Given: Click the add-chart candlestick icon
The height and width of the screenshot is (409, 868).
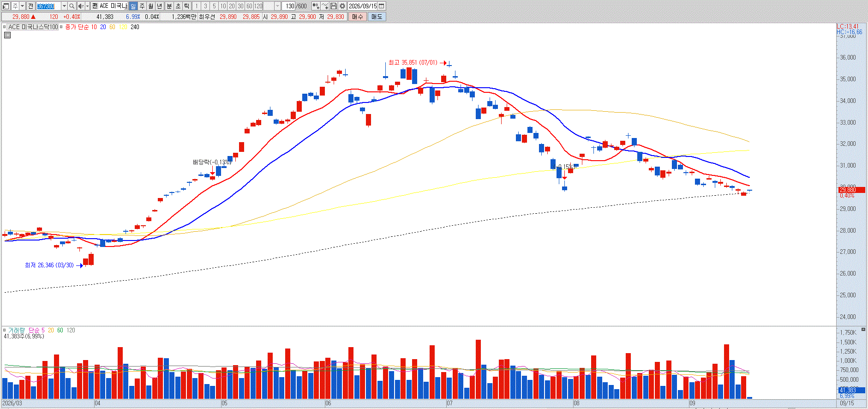Looking at the screenshot, I should click(x=316, y=6).
